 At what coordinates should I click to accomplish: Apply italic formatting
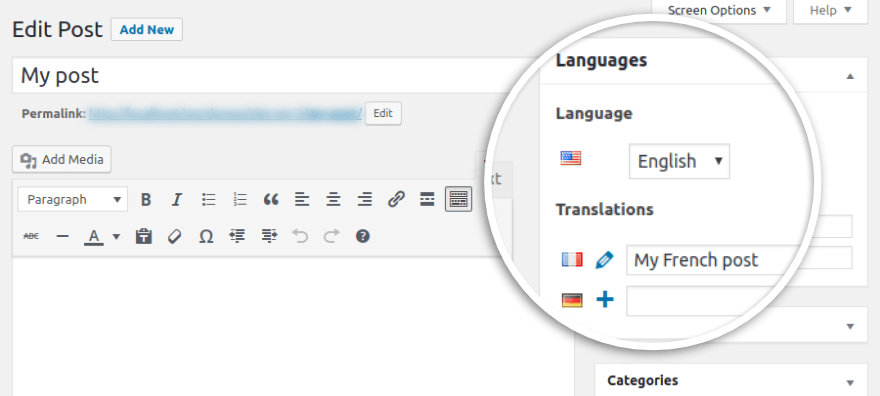click(x=177, y=200)
